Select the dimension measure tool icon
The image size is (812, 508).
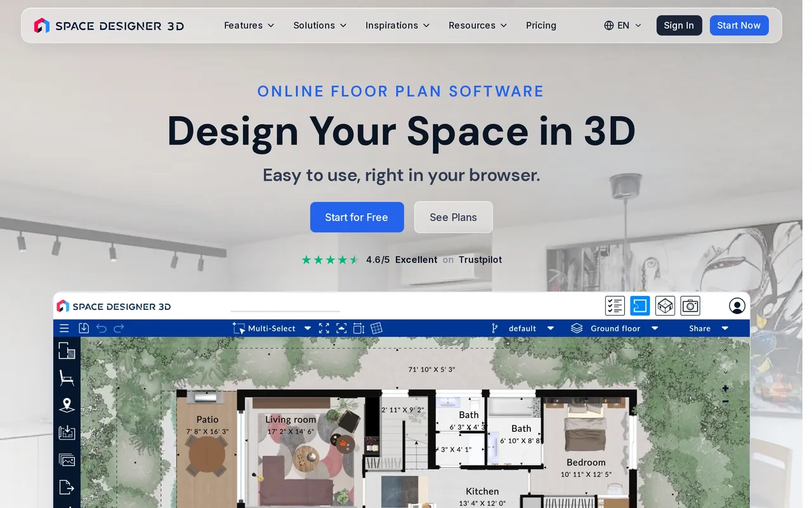point(358,328)
